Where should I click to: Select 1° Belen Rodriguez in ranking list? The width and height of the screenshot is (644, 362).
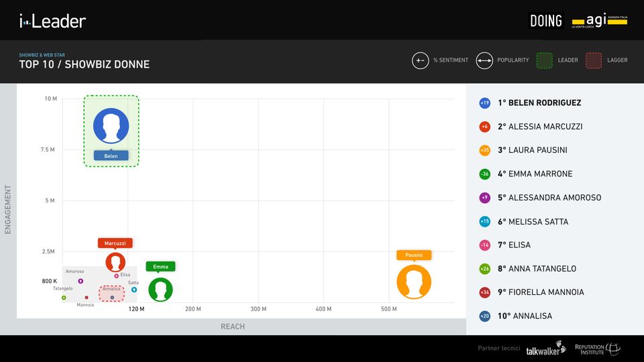pyautogui.click(x=539, y=103)
